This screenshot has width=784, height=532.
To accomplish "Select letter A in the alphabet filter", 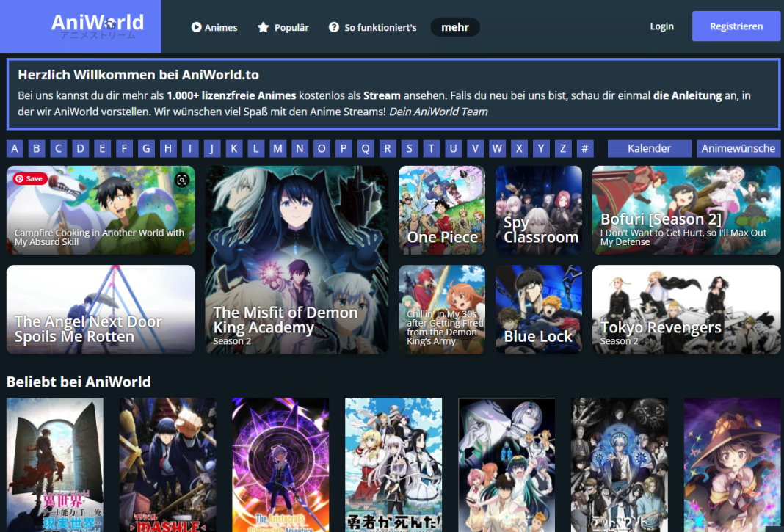I will click(x=15, y=148).
